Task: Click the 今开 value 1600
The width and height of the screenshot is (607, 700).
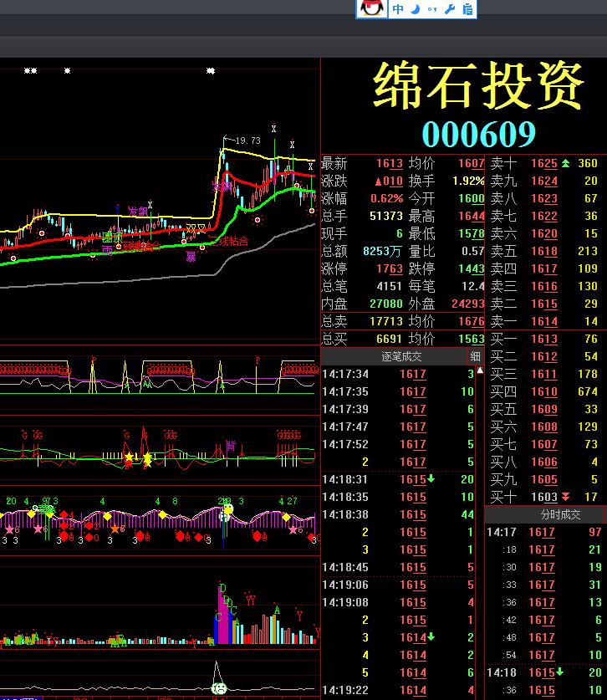Action: pyautogui.click(x=472, y=198)
